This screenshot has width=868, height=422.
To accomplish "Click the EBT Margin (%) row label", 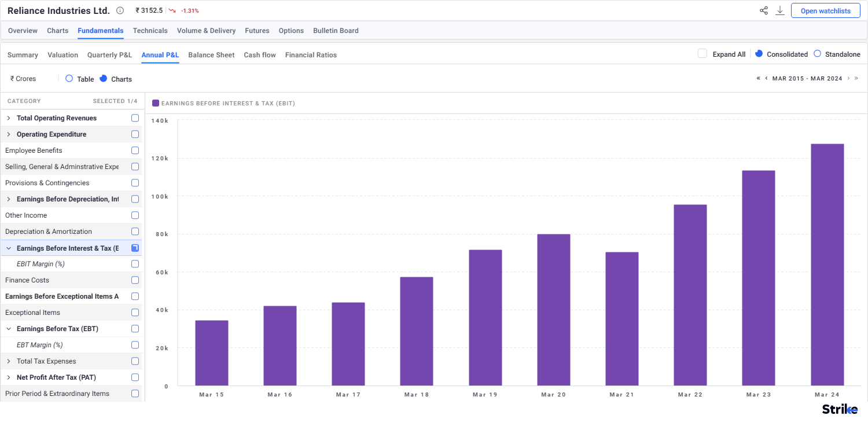I will click(x=40, y=345).
